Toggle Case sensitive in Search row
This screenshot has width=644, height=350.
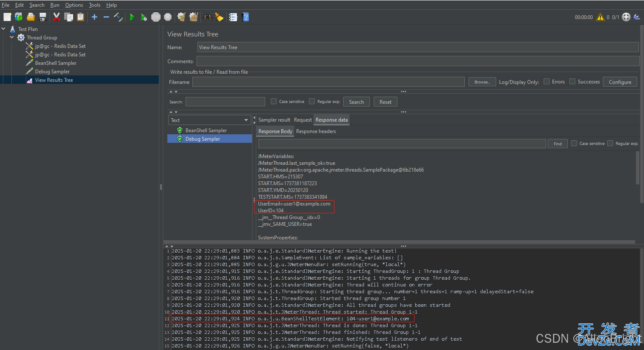(x=274, y=101)
